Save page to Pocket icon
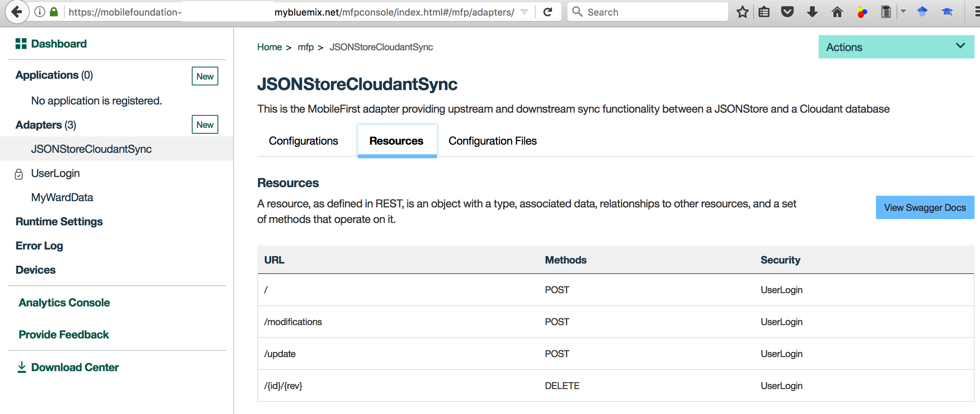This screenshot has width=980, height=414. 787,12
